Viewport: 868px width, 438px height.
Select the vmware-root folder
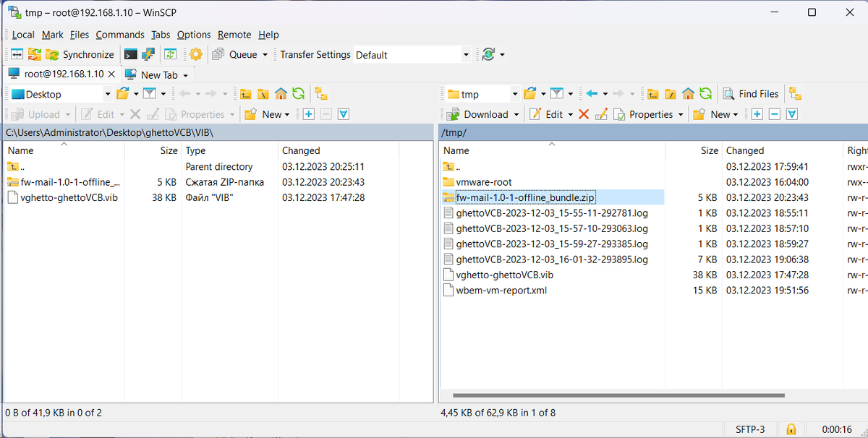click(483, 182)
